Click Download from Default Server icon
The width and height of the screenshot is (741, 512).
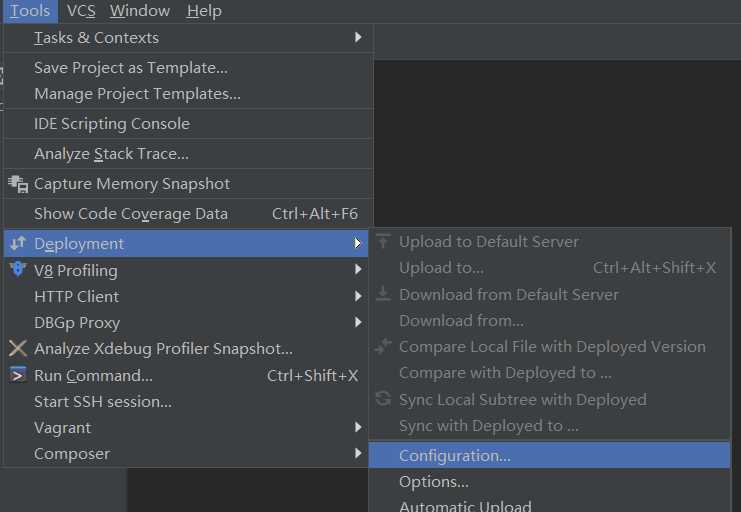[x=383, y=294]
